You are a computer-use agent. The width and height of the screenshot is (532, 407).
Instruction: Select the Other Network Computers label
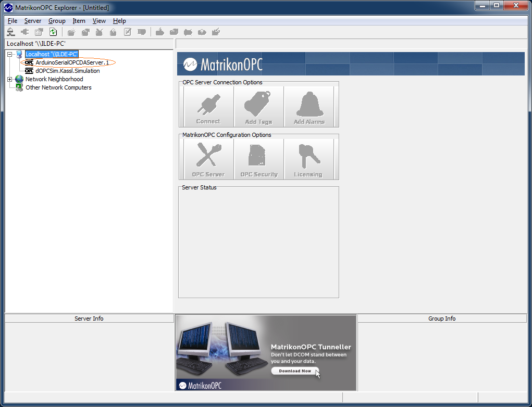58,87
